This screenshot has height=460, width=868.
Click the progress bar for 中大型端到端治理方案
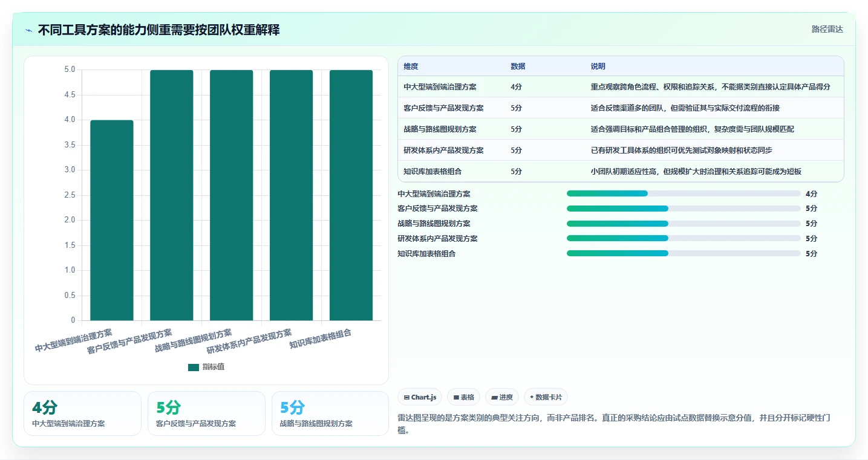pos(684,193)
